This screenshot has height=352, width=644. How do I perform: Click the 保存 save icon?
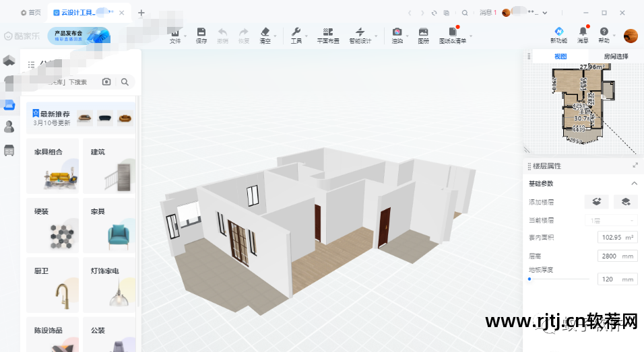pos(201,32)
